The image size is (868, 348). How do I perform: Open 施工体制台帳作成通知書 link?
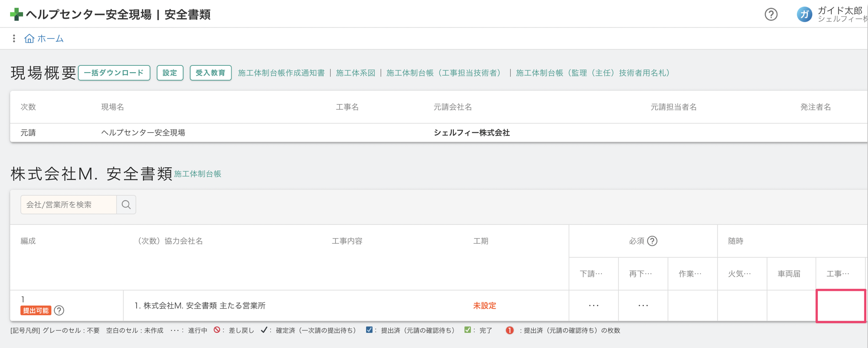281,73
